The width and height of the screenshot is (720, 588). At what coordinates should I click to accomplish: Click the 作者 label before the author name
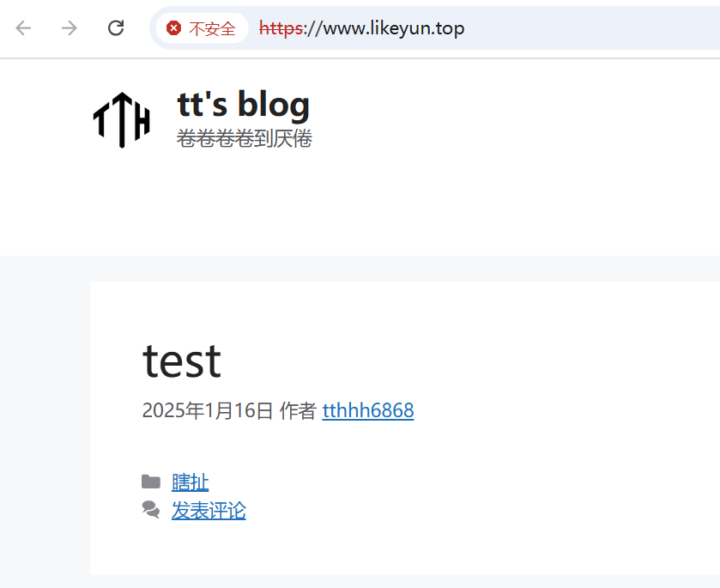(298, 410)
